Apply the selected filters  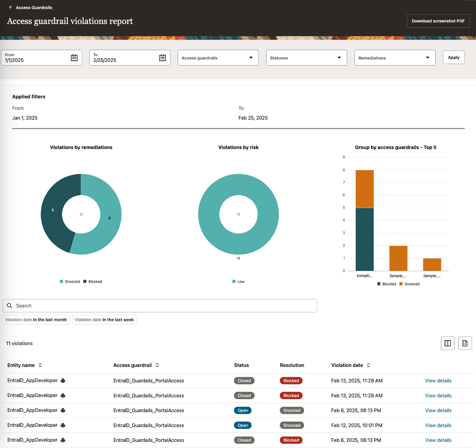tap(454, 57)
